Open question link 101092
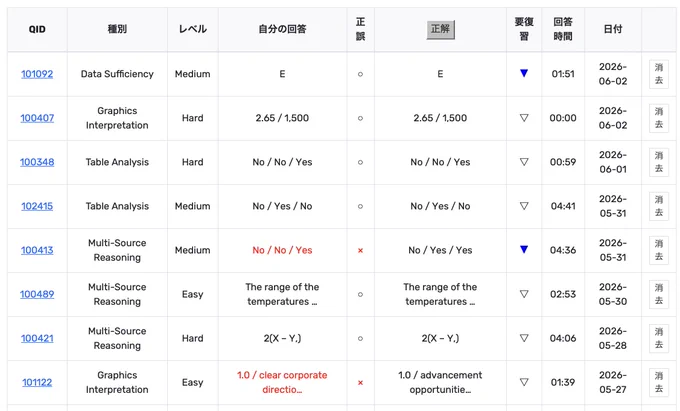The image size is (680, 411). point(37,74)
